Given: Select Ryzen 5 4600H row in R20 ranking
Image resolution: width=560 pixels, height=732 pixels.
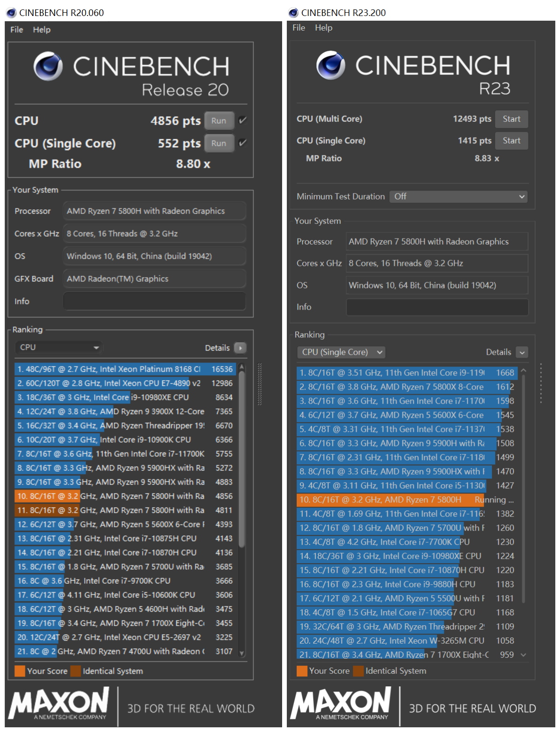Looking at the screenshot, I should [126, 609].
